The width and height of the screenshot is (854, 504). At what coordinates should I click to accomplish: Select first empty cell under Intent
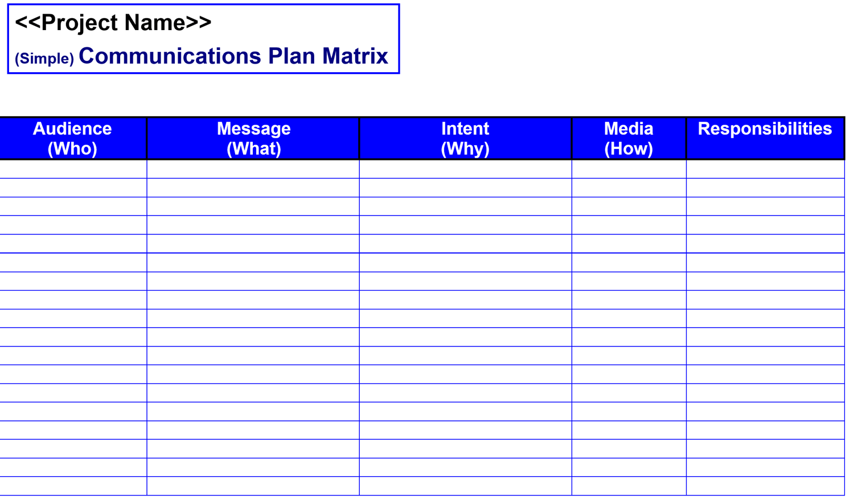tap(465, 169)
